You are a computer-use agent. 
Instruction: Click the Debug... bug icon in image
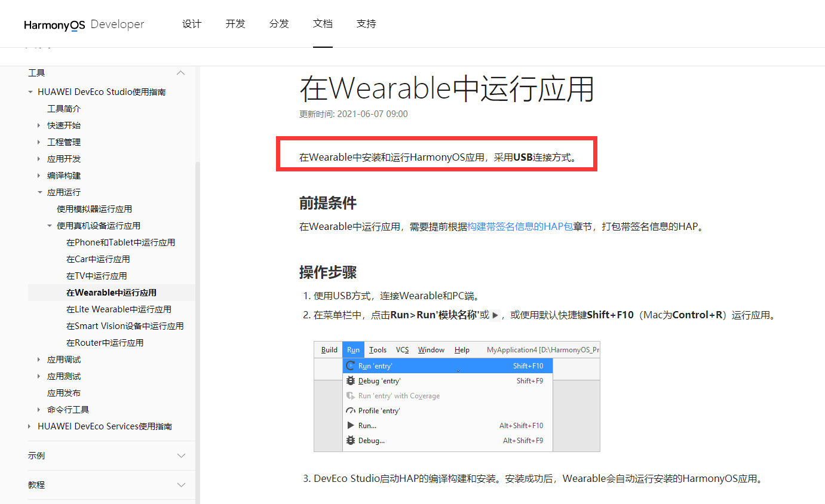(351, 441)
